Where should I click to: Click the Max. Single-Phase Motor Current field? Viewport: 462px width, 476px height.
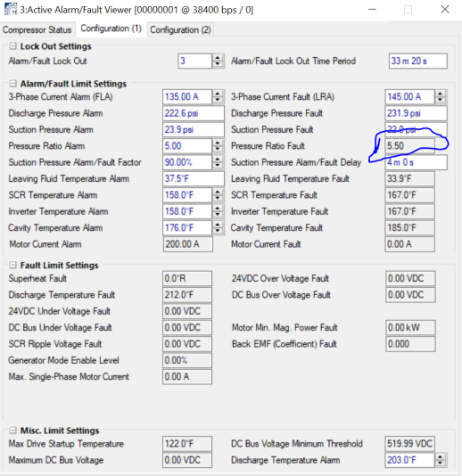click(x=187, y=377)
